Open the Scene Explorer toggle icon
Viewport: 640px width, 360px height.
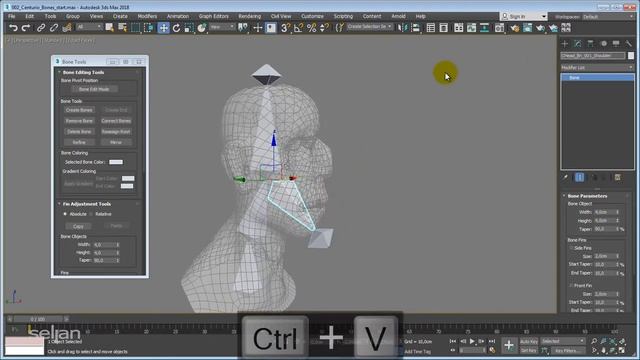(430, 28)
